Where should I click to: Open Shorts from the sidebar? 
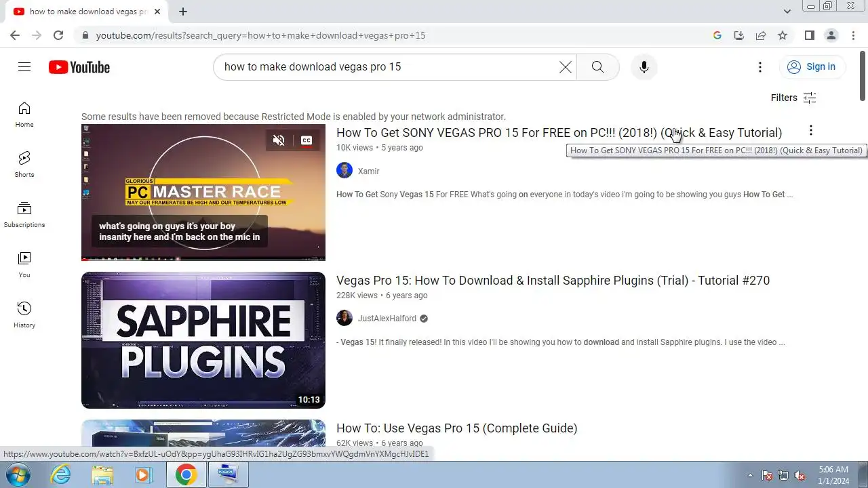24,165
